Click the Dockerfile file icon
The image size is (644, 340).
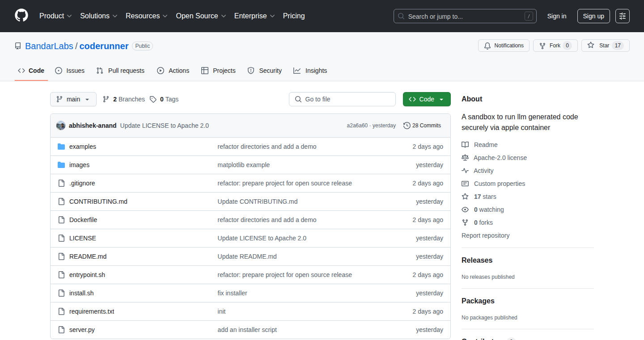(x=61, y=220)
